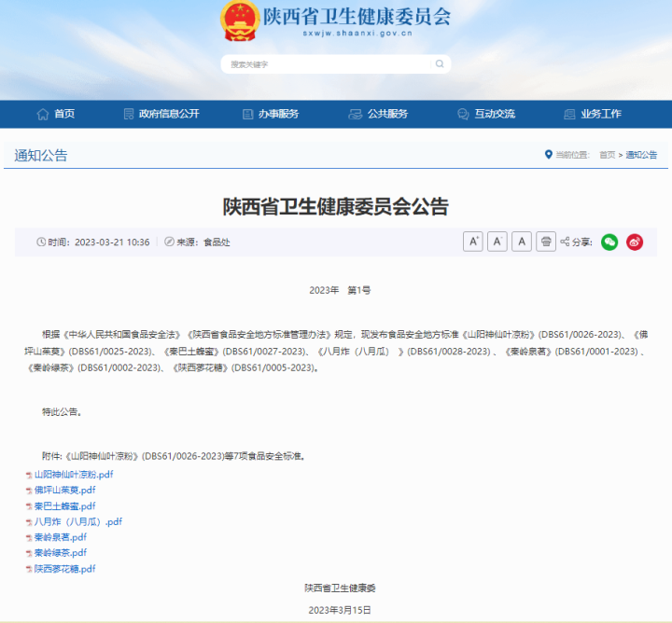
Task: Click the search keyword input field
Action: tap(327, 64)
